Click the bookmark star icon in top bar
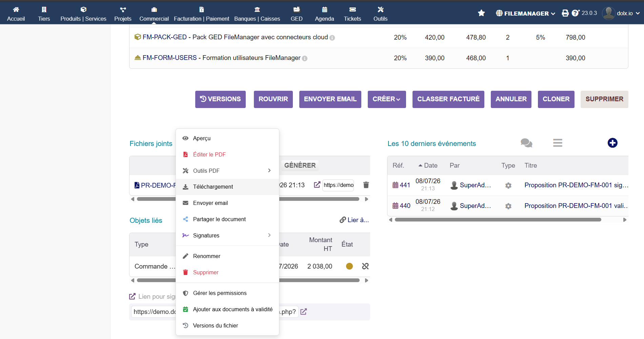This screenshot has width=644, height=339. [x=481, y=13]
